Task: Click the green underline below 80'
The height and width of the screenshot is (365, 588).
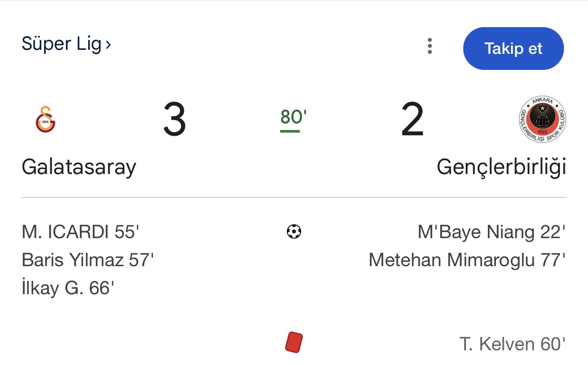Action: point(290,131)
